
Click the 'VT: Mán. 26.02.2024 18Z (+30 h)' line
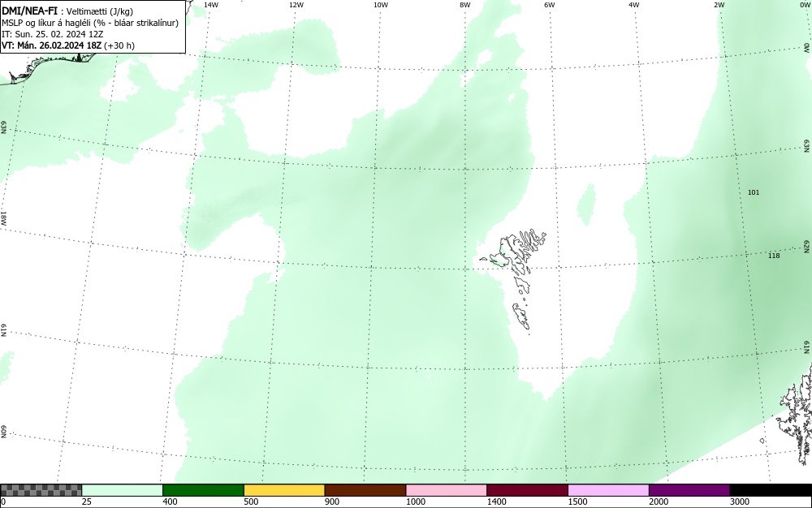[x=68, y=45]
